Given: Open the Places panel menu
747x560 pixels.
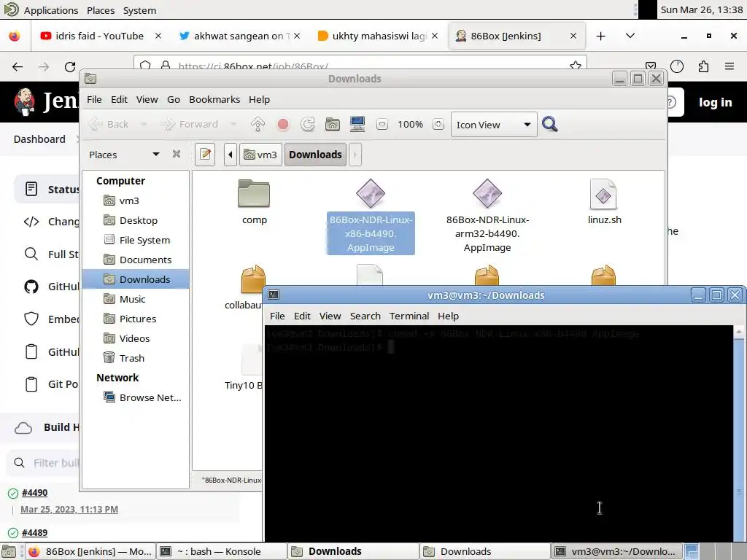Looking at the screenshot, I should click(x=101, y=10).
